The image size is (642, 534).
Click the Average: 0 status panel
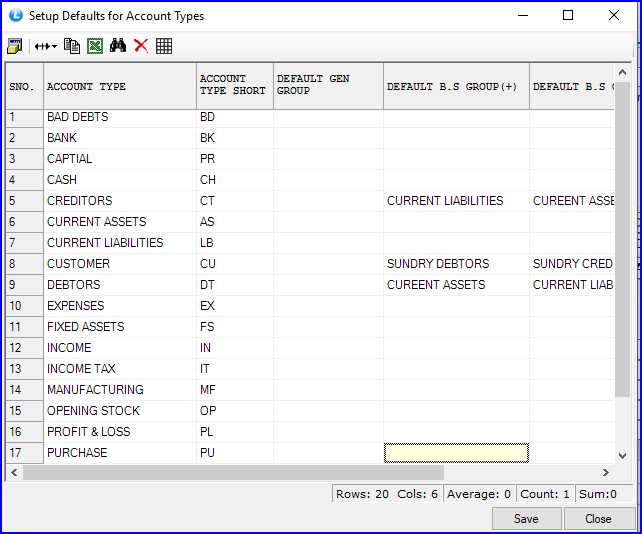coord(479,494)
